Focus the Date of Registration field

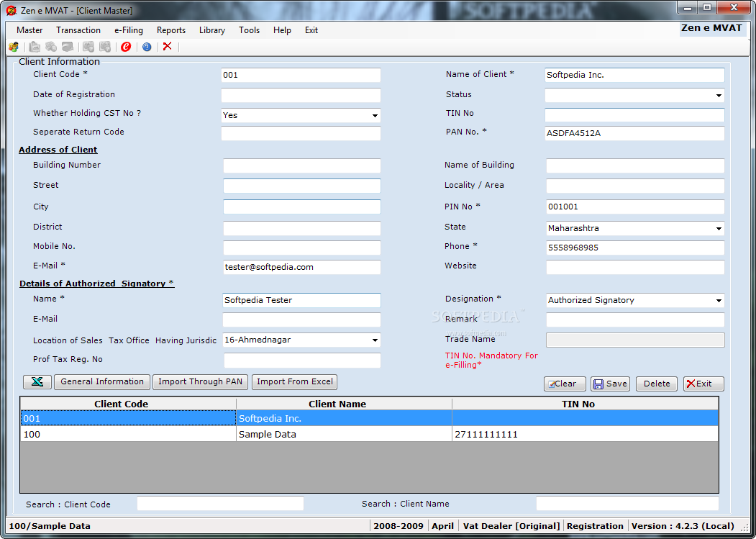tap(301, 95)
